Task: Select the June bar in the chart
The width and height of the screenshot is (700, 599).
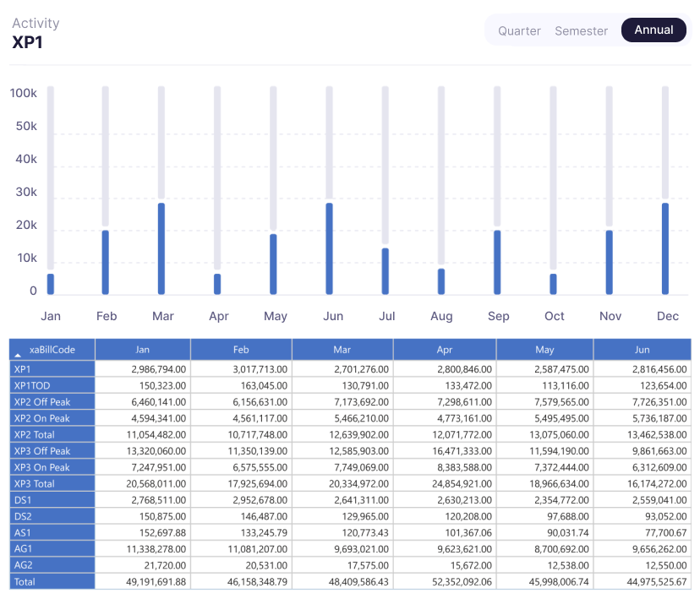Action: click(x=330, y=248)
